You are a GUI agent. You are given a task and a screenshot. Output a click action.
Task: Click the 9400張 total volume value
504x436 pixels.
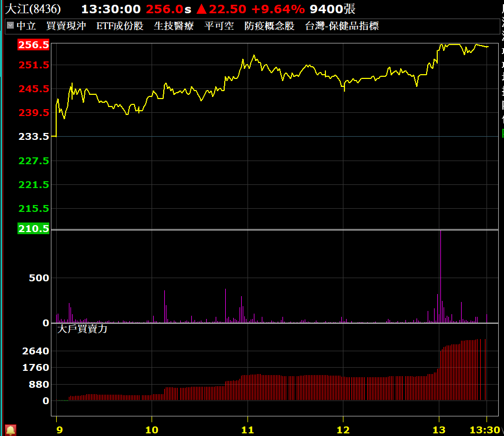click(332, 9)
